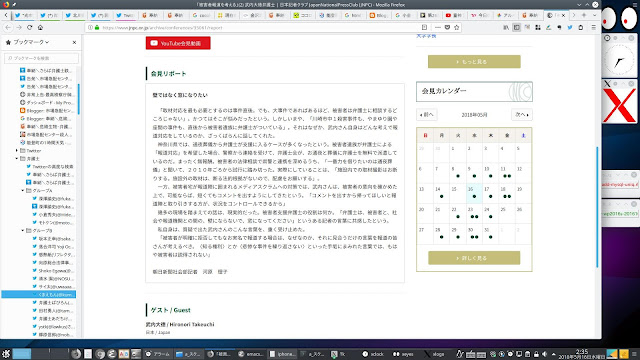Reload the current page

(29, 27)
